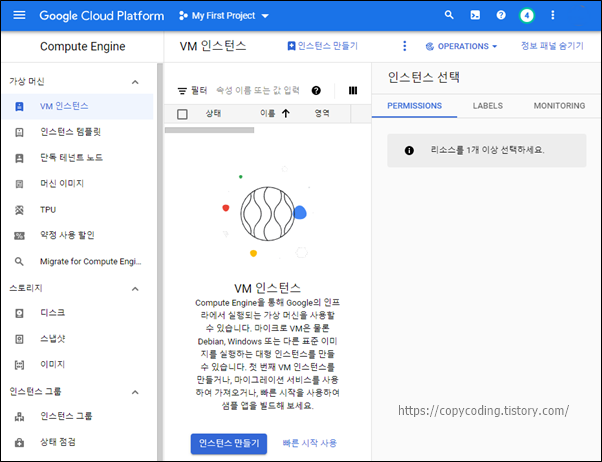Click 정보 패널 숨기기 link
Viewport: 602px width, 462px height.
[552, 46]
